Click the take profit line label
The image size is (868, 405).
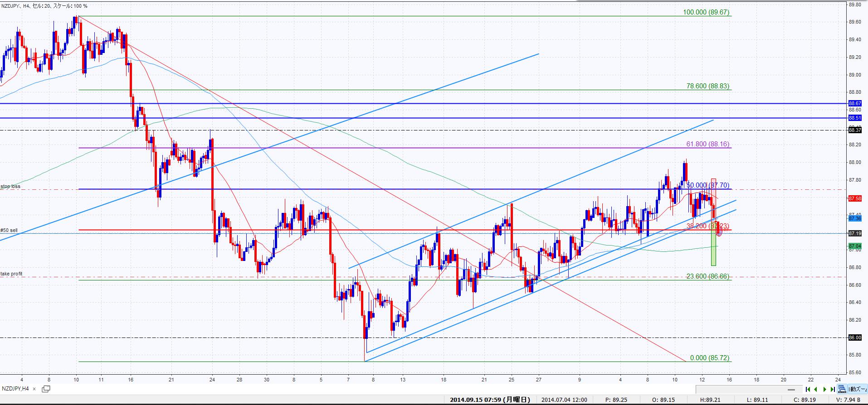pos(11,274)
